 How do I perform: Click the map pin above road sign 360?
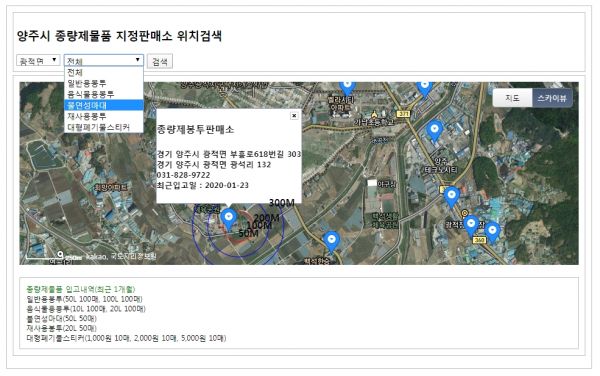[471, 226]
